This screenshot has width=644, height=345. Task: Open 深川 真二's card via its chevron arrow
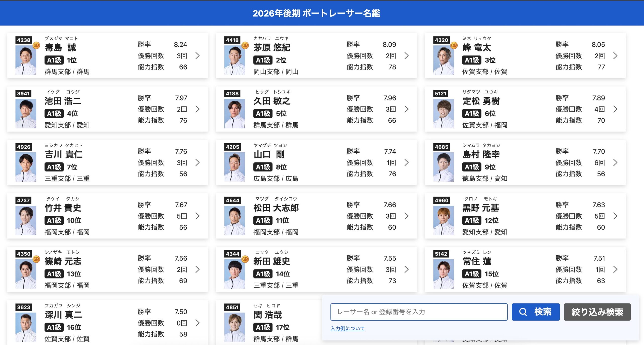[x=198, y=323]
